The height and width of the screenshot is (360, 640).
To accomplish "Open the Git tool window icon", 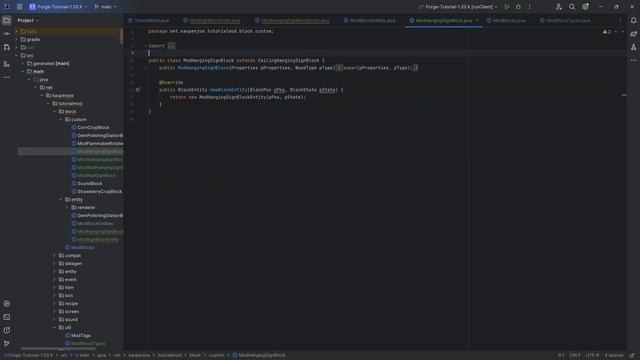I will pyautogui.click(x=7, y=344).
